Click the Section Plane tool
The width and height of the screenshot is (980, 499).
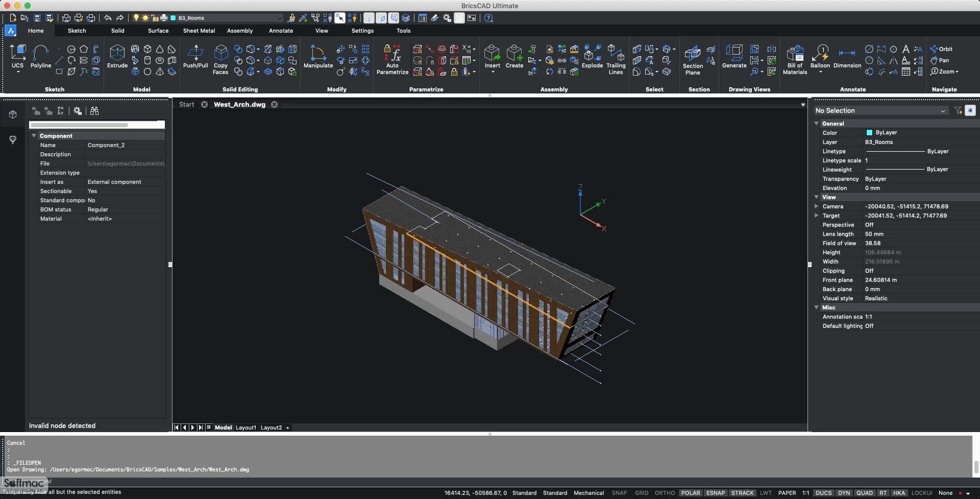[693, 60]
